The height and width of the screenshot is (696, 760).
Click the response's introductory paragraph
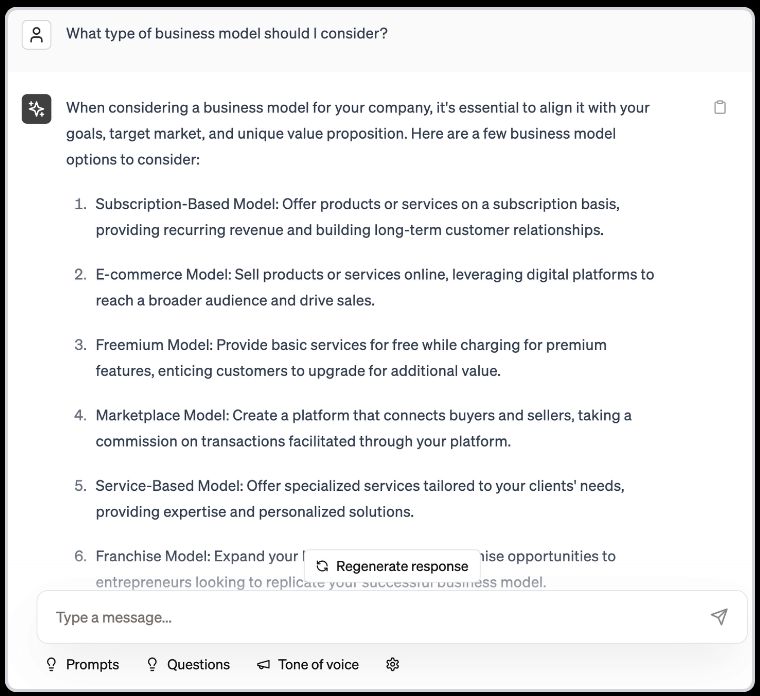pos(358,133)
